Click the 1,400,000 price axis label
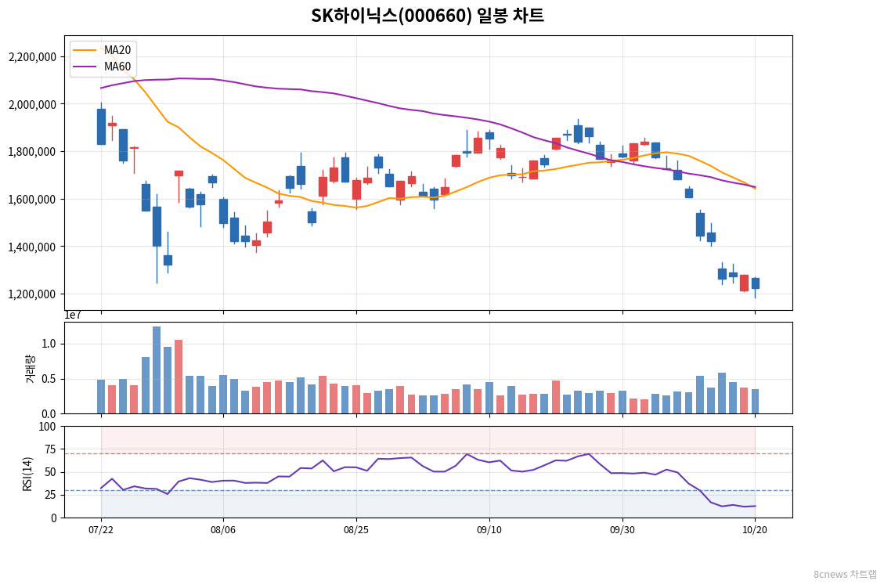Screen dimensions: 884x588 point(32,247)
